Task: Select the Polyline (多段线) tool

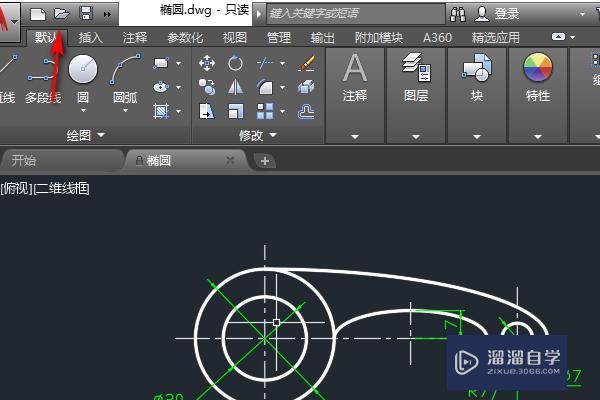Action: click(43, 80)
